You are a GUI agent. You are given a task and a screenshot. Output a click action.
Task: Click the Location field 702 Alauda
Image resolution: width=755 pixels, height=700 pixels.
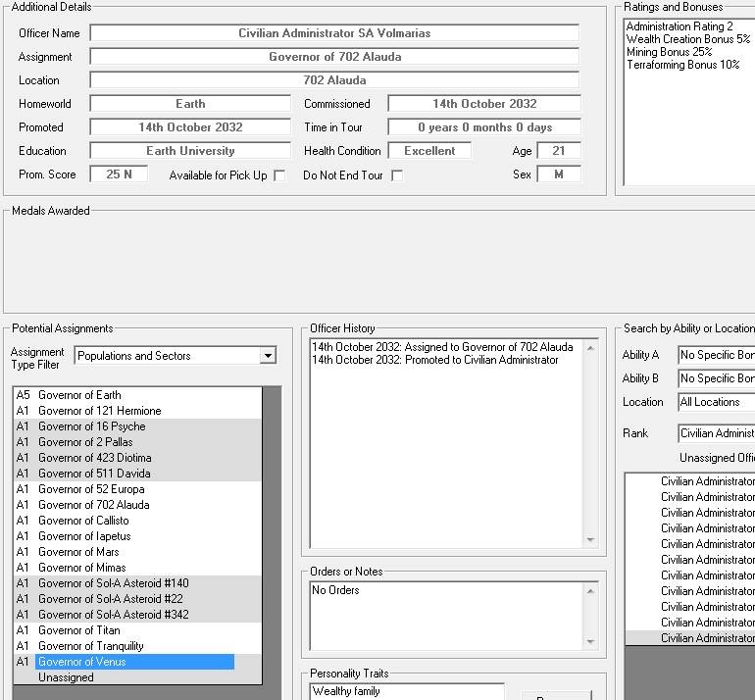coord(334,80)
